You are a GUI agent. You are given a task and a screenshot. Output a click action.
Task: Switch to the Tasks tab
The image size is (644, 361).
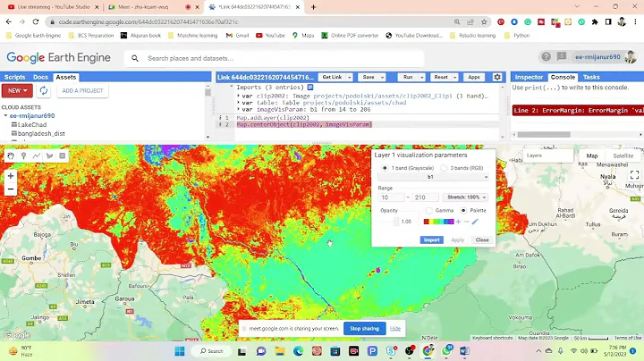click(x=591, y=77)
